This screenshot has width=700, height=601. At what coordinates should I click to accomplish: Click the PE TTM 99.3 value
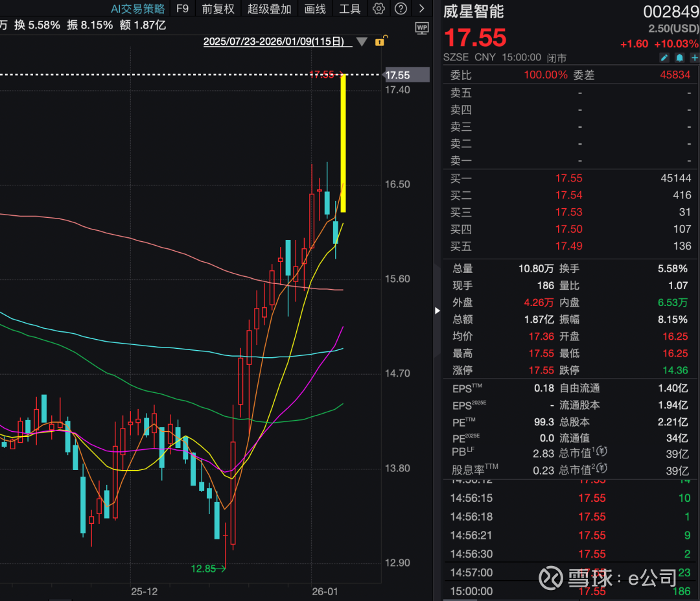click(x=544, y=423)
